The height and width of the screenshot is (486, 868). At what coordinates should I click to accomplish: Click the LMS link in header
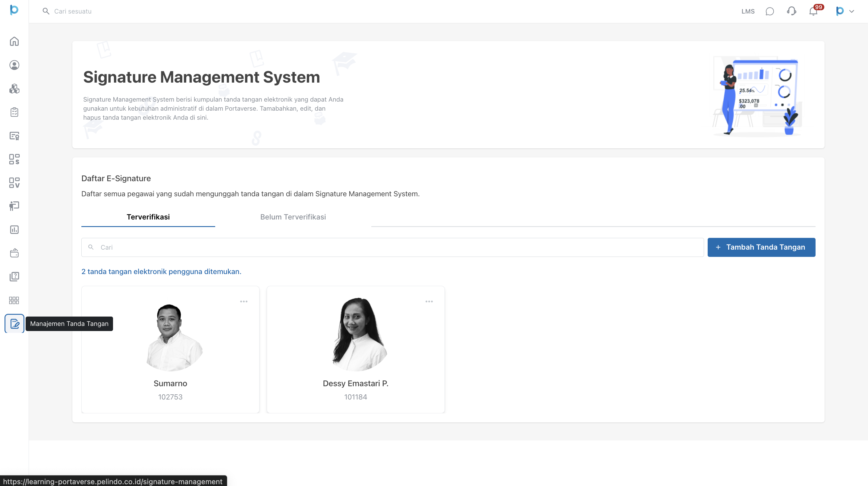(748, 11)
